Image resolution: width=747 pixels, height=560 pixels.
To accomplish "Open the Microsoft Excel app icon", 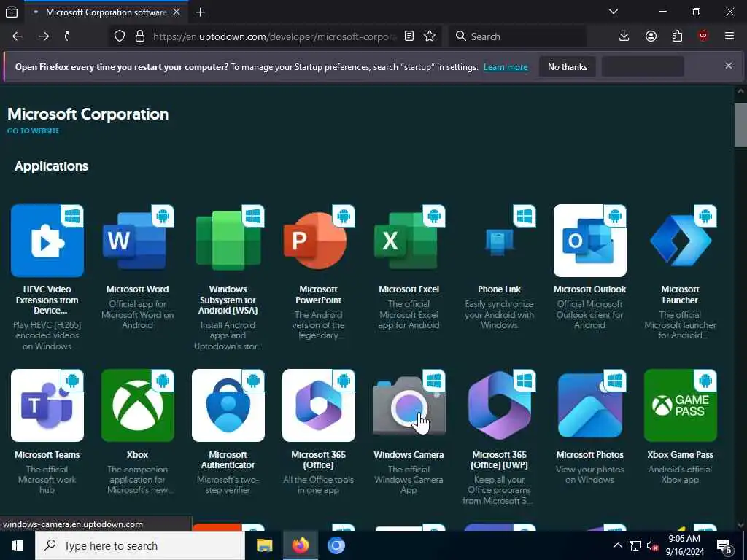I will pos(409,241).
